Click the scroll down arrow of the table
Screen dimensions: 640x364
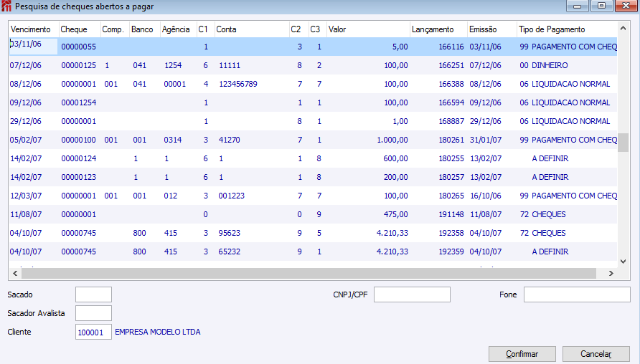(x=623, y=262)
